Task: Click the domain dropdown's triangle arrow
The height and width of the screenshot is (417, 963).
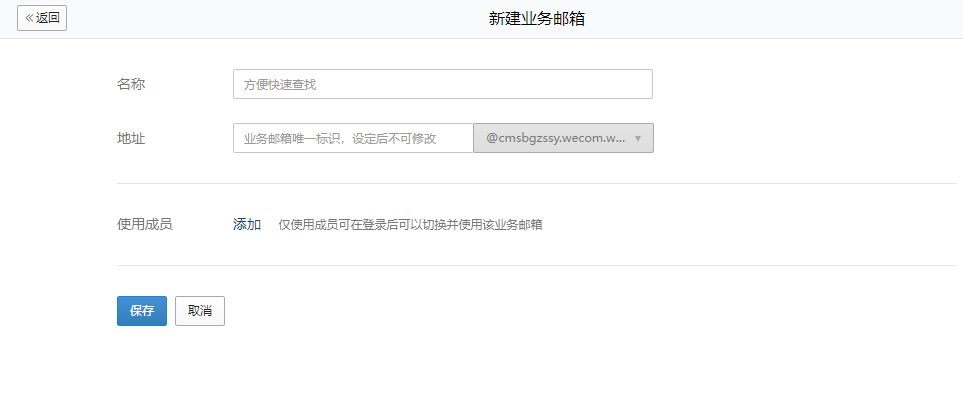Action: coord(638,139)
